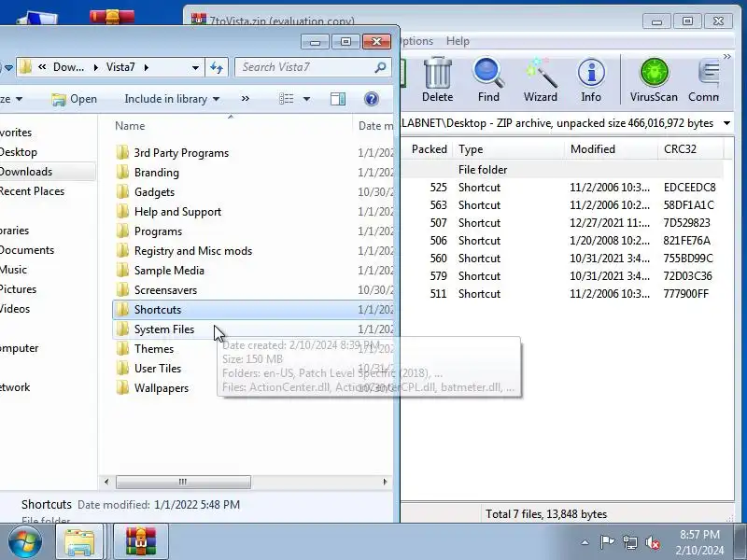Show hidden parent folders in address bar

pyautogui.click(x=42, y=67)
